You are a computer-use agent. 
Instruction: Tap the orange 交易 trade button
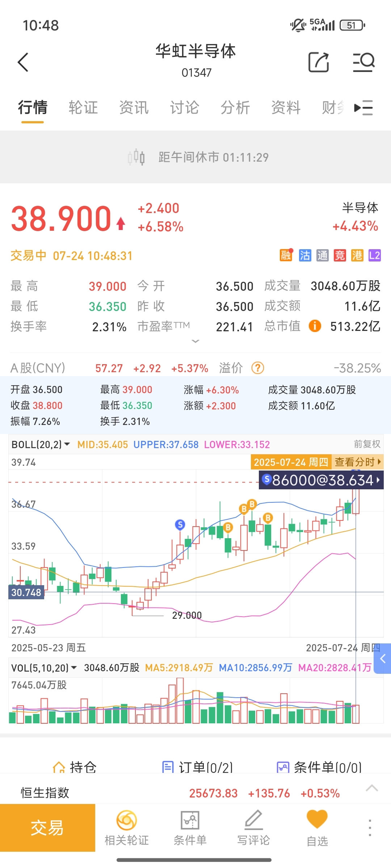(47, 828)
